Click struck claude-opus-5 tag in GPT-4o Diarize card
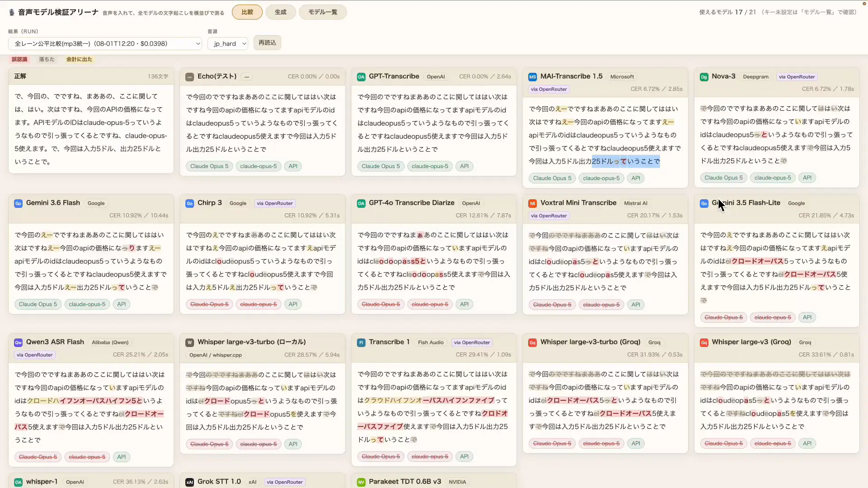Viewport: 868px width, 488px height. 430,304
